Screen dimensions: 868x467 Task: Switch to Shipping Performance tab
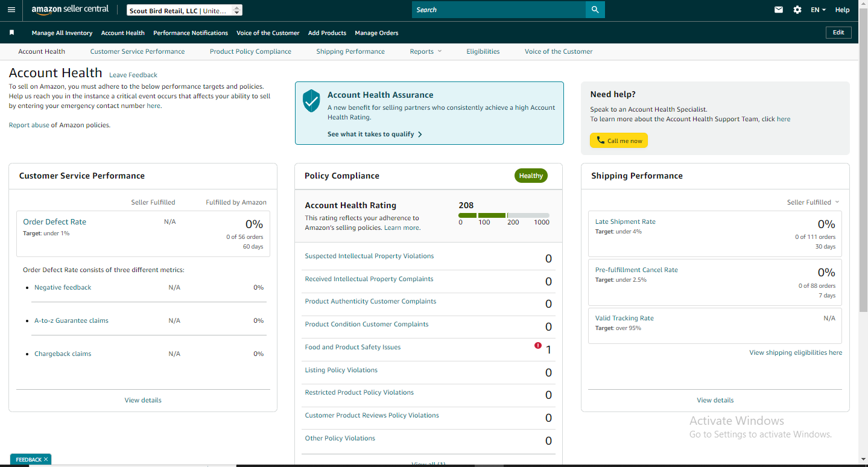point(350,51)
